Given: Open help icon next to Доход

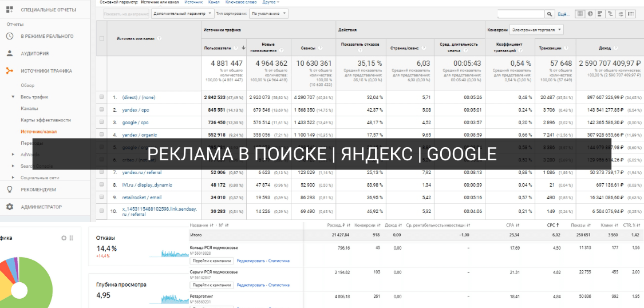Looking at the screenshot, I should (x=616, y=48).
